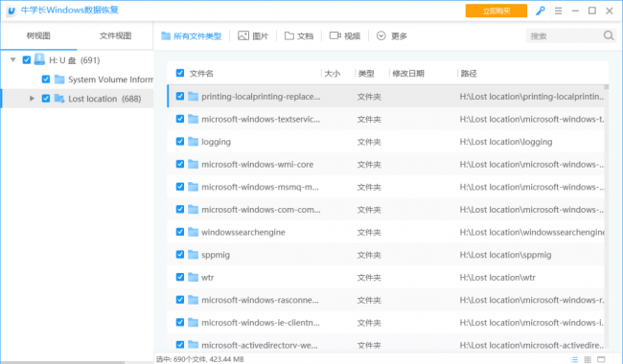The height and width of the screenshot is (364, 623).
Task: Switch to grid thumbnail view icon
Action: click(x=588, y=359)
